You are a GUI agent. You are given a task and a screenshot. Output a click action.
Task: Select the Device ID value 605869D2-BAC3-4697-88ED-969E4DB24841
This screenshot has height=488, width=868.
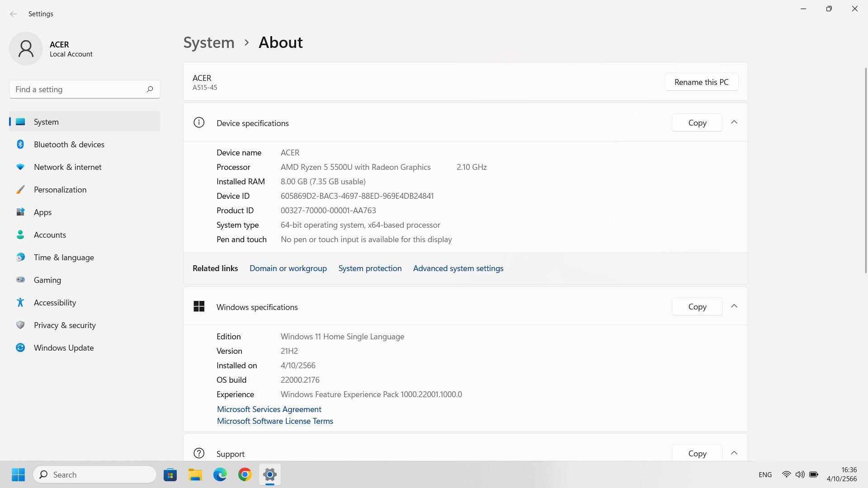pyautogui.click(x=357, y=196)
